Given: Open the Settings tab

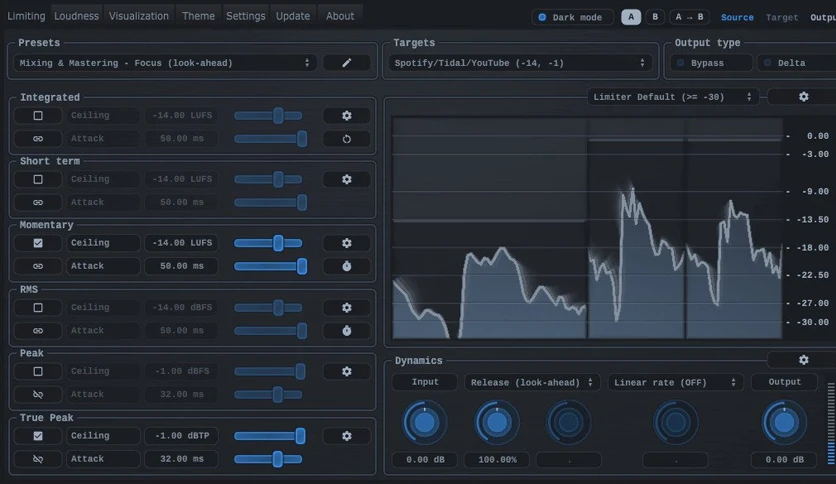Looking at the screenshot, I should pyautogui.click(x=245, y=16).
